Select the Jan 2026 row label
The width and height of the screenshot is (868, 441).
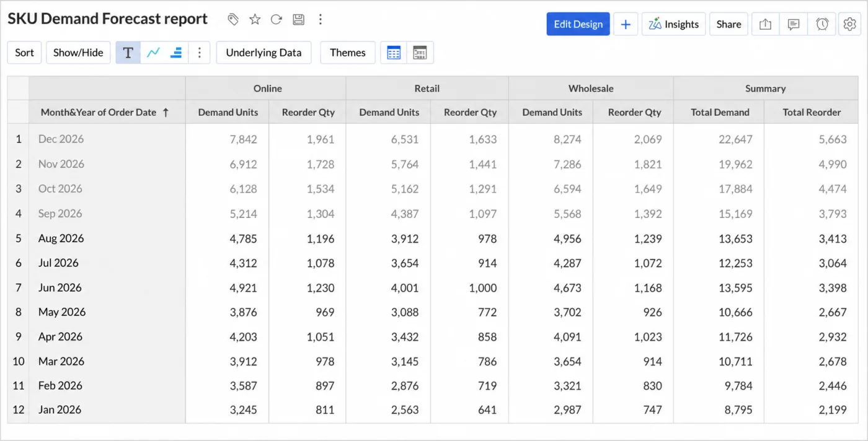60,410
